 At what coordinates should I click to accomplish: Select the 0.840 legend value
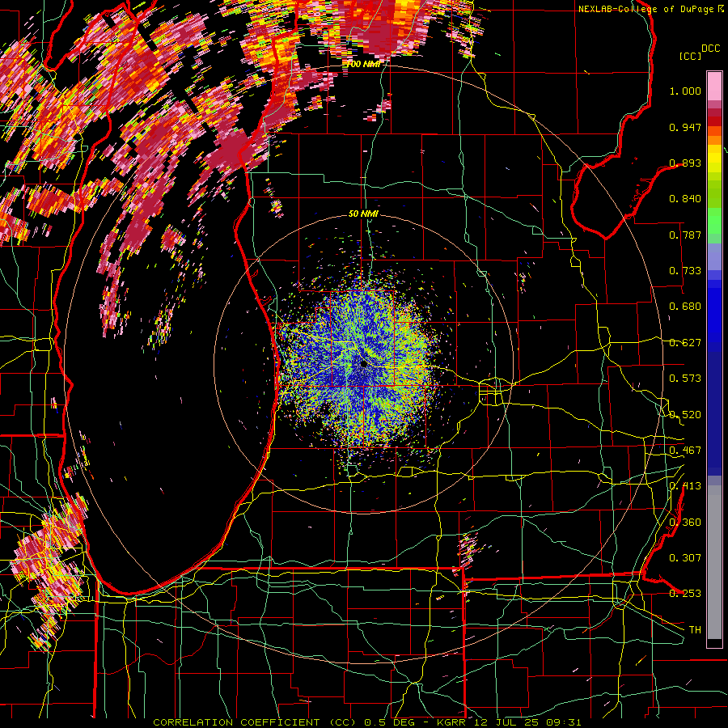(685, 199)
